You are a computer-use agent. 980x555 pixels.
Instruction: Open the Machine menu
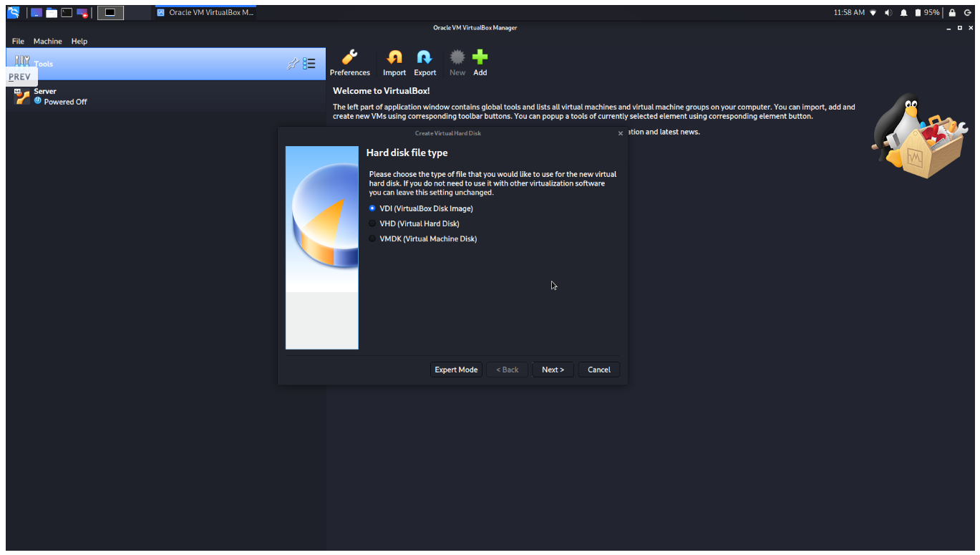tap(48, 41)
